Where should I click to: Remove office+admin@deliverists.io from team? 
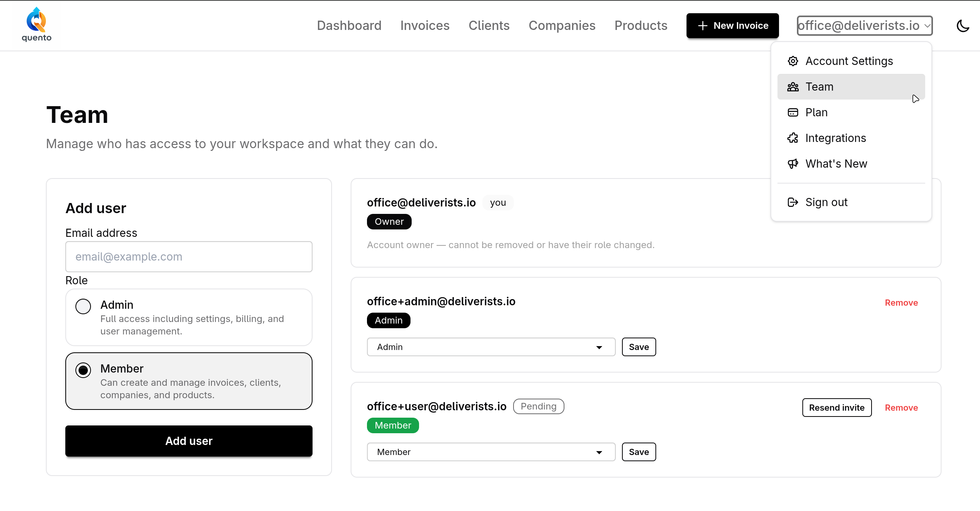point(901,303)
